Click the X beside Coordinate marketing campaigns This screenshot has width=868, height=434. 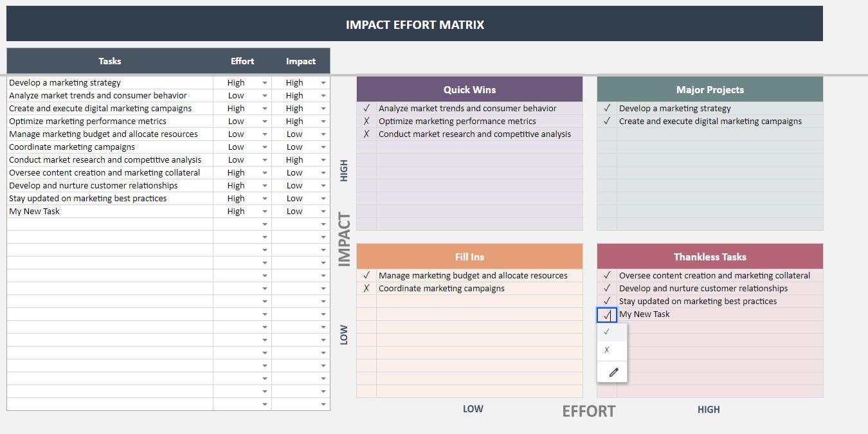(x=366, y=288)
